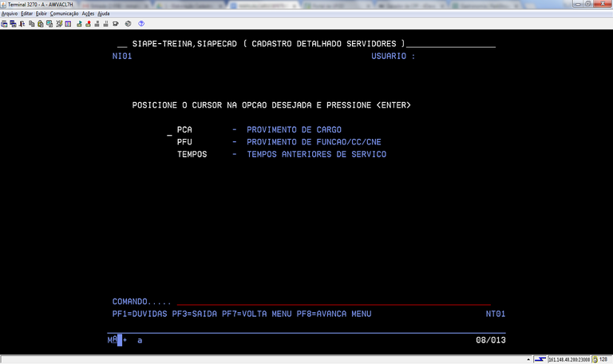The image size is (613, 364).
Task: Open the Ações menu
Action: [88, 14]
